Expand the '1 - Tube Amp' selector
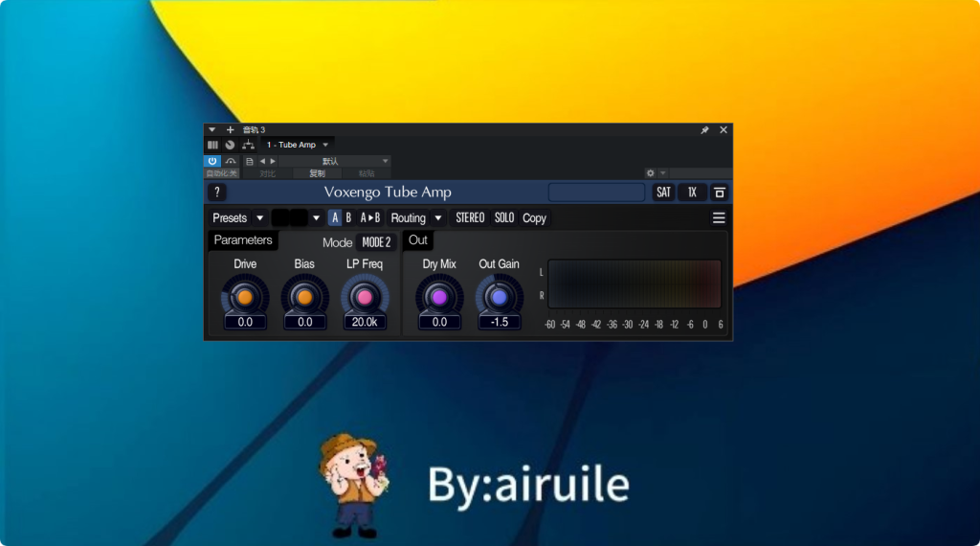The height and width of the screenshot is (546, 980). point(298,145)
